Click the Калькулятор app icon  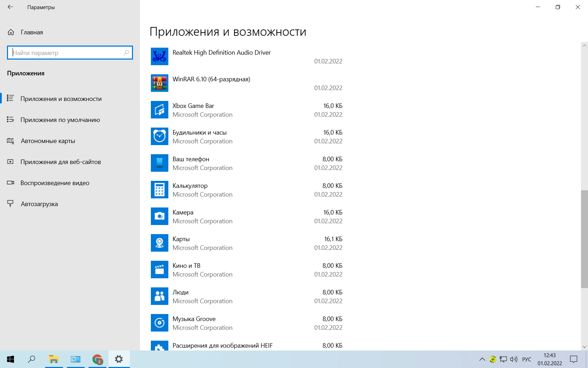(x=159, y=190)
